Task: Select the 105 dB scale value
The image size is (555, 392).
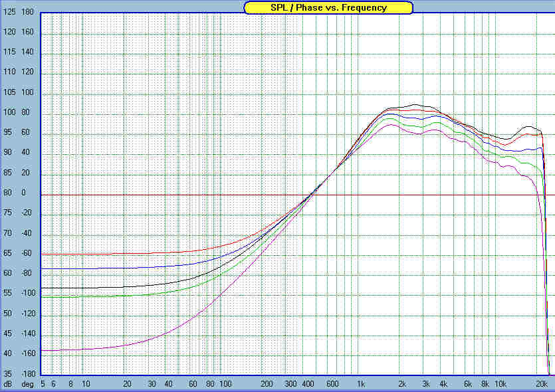Action: (9, 92)
